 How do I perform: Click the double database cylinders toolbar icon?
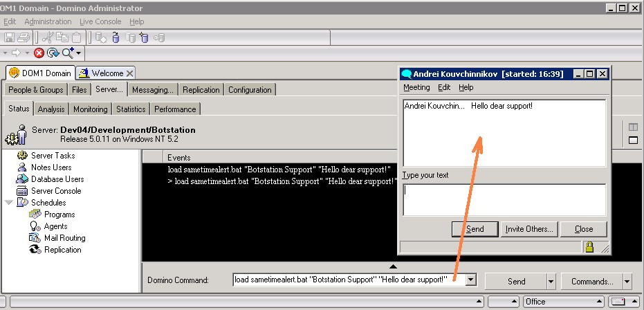pyautogui.click(x=130, y=38)
